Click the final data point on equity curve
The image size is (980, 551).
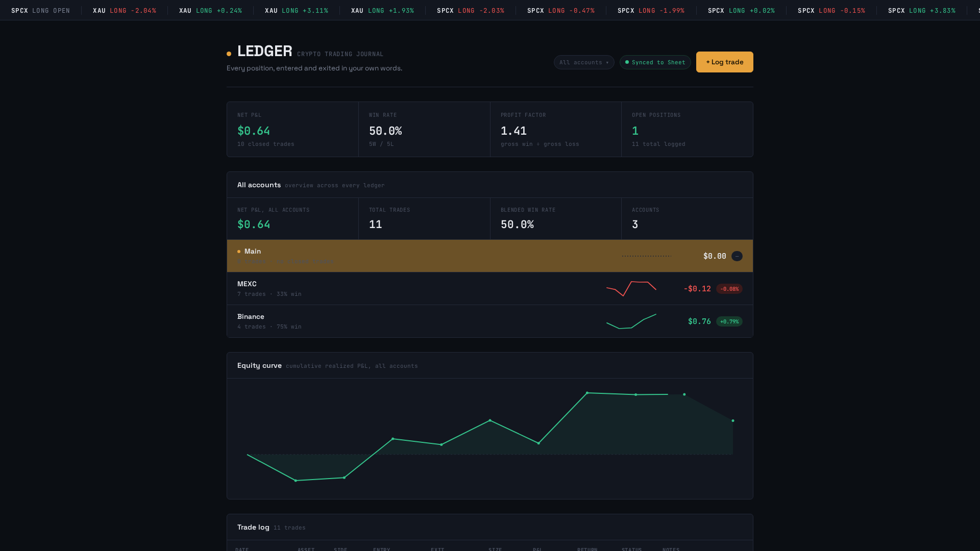point(733,421)
